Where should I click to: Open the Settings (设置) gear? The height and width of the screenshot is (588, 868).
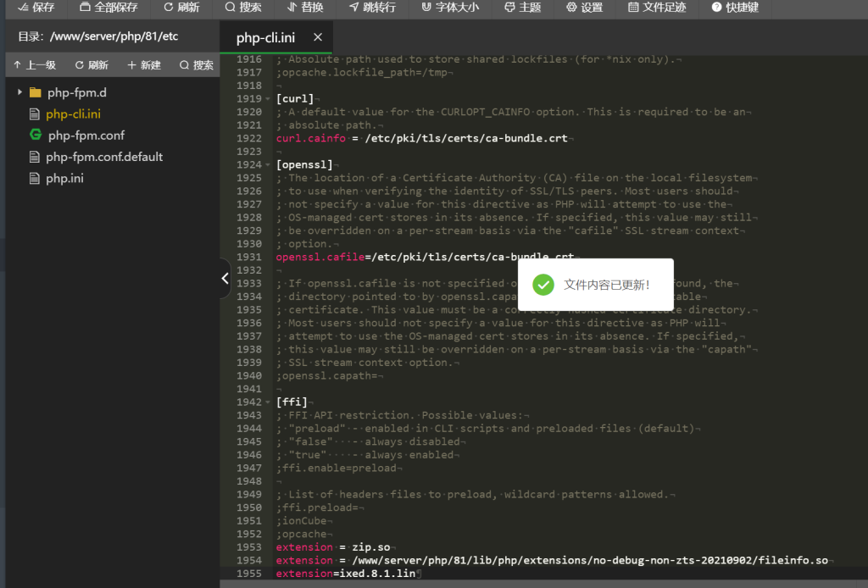click(x=584, y=8)
